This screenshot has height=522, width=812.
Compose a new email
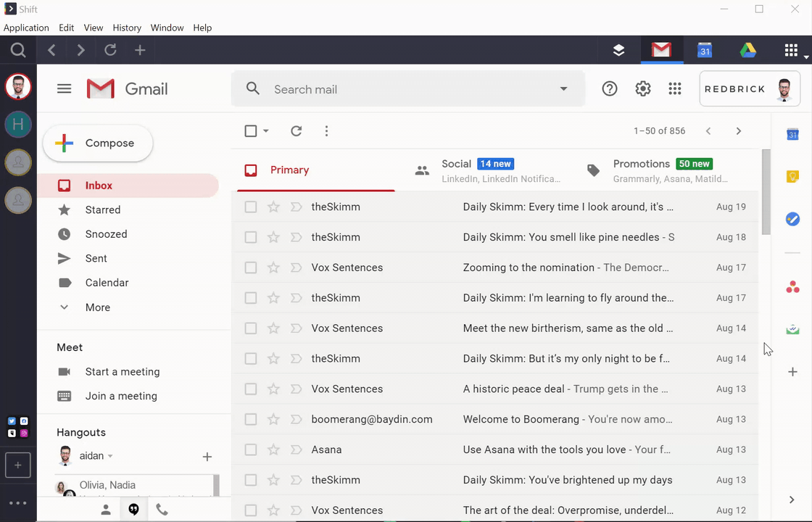[x=98, y=144]
